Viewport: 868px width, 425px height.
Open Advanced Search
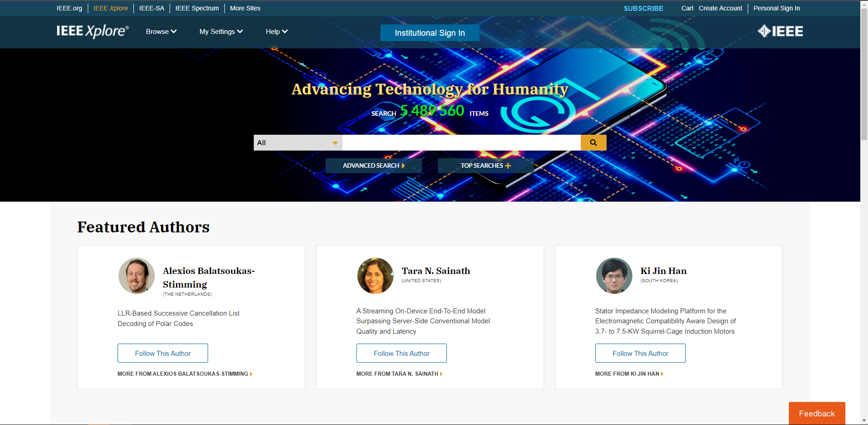(374, 165)
